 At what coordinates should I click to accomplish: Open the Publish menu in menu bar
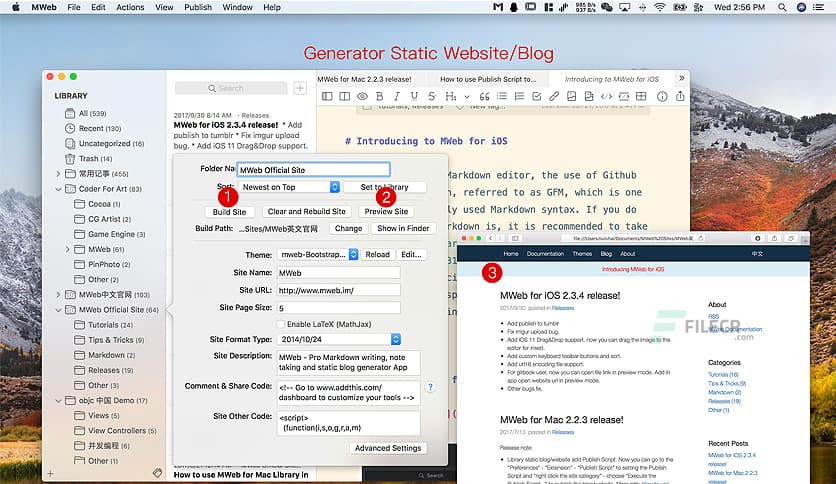198,7
